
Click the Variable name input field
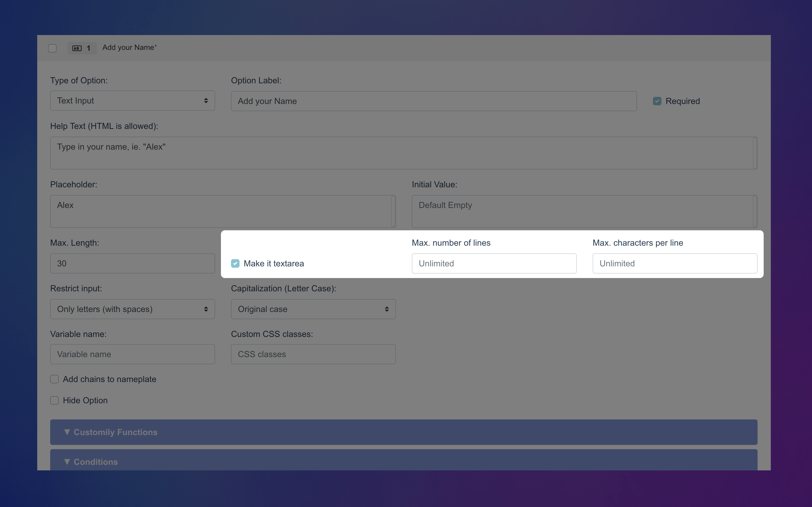tap(132, 354)
